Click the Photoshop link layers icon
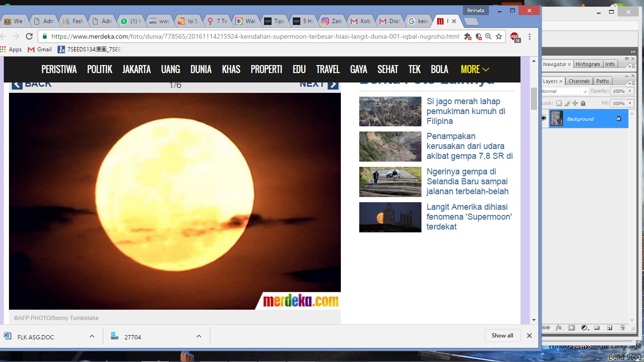Viewport: 644px width, 362px height. point(546,328)
